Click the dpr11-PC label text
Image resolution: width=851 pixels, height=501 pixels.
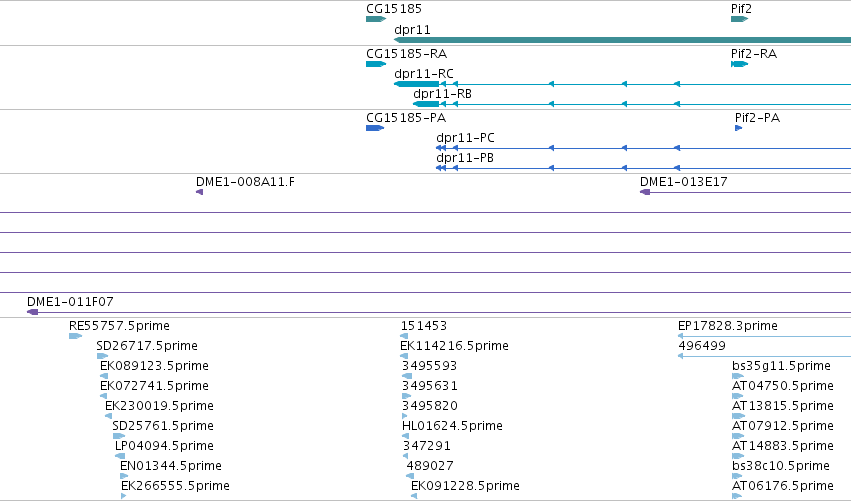[x=466, y=138]
